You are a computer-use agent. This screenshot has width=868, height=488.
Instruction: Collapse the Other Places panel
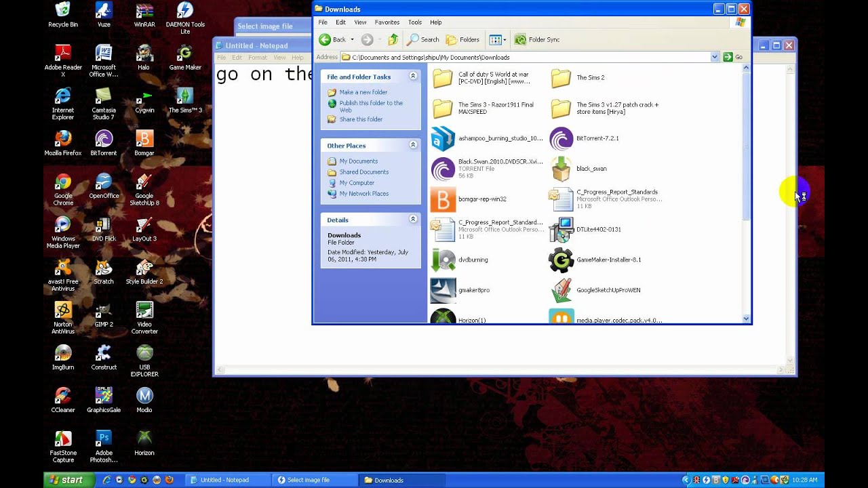click(x=412, y=145)
